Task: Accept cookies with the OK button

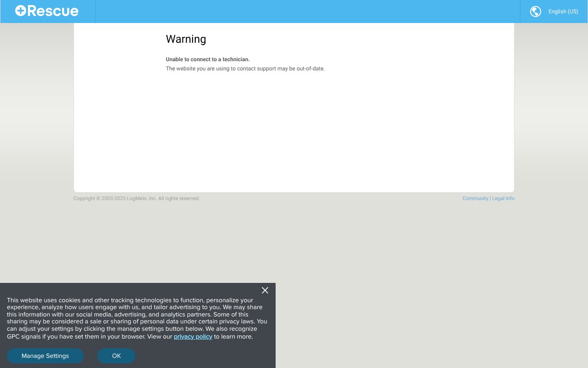Action: tap(116, 356)
